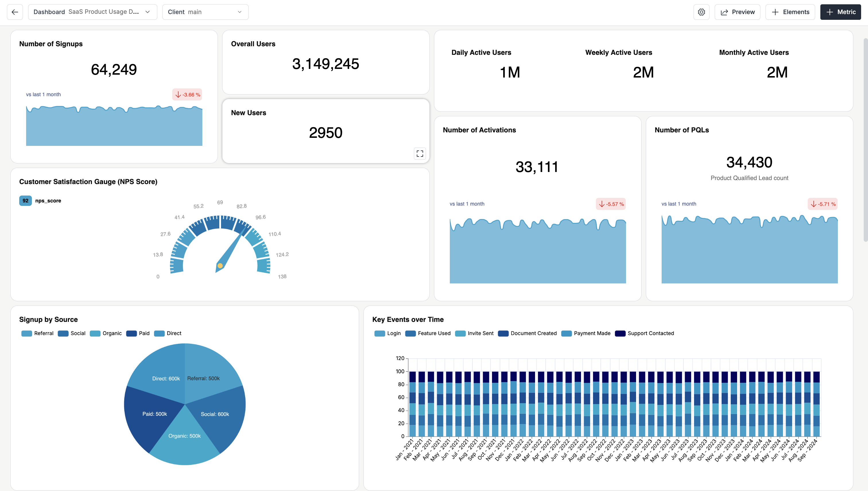Click the Product Qualified Lead count text
This screenshot has height=491, width=868.
click(x=749, y=178)
